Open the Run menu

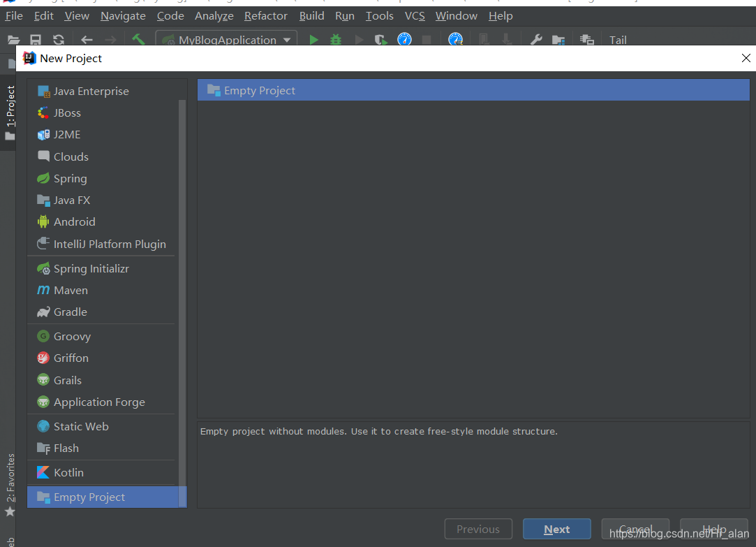pos(345,16)
